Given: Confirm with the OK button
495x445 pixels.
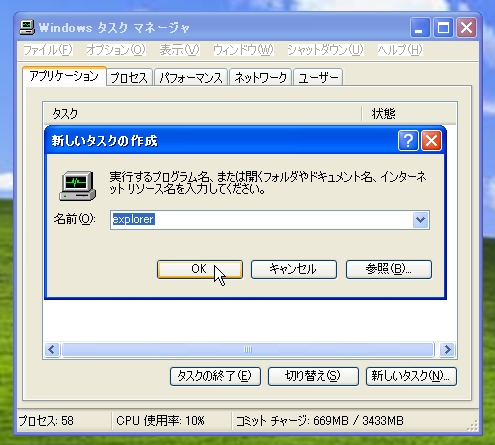Looking at the screenshot, I should click(200, 269).
